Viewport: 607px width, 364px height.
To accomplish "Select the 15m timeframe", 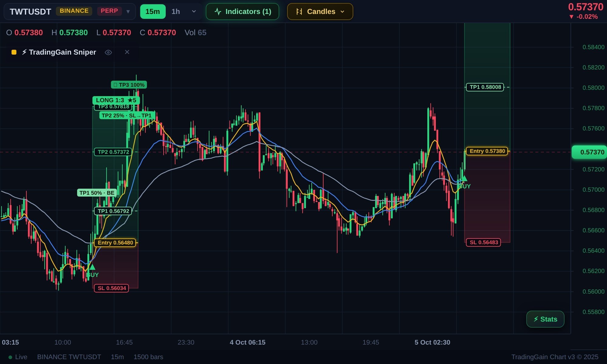I will (x=153, y=12).
